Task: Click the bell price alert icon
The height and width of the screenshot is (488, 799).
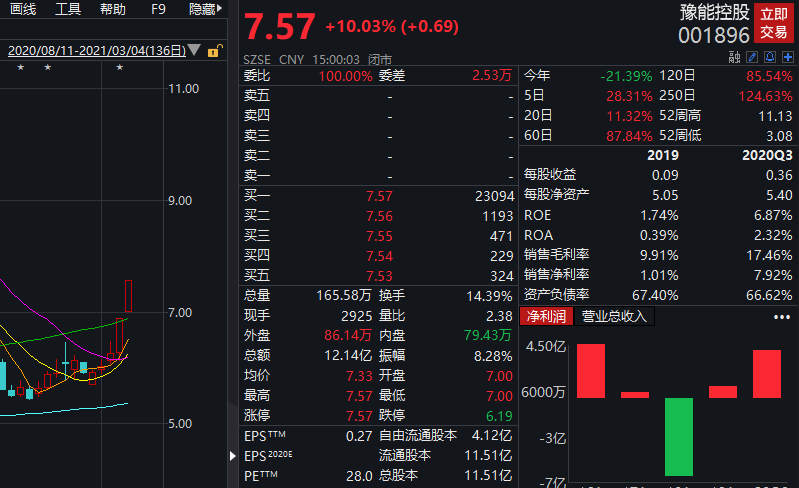Action: point(770,57)
